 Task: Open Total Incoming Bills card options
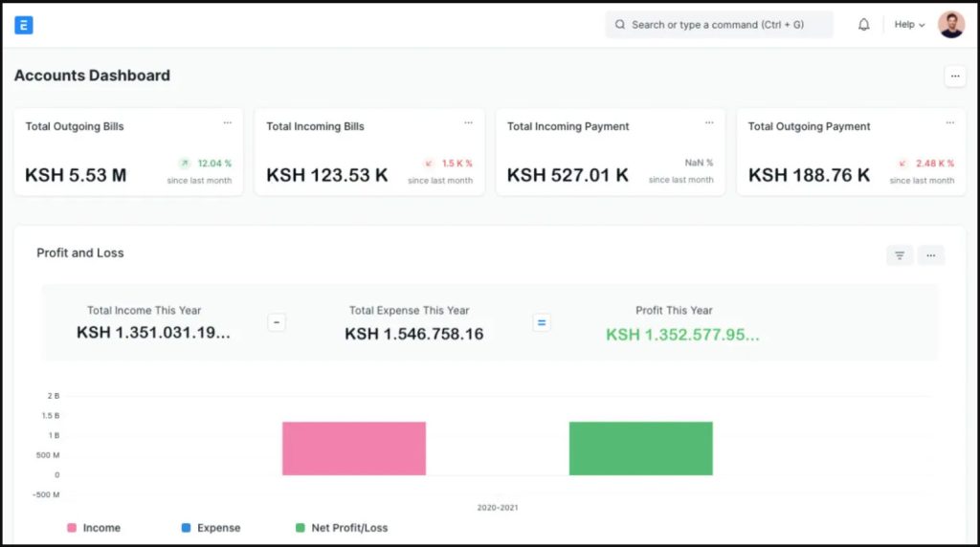[468, 122]
